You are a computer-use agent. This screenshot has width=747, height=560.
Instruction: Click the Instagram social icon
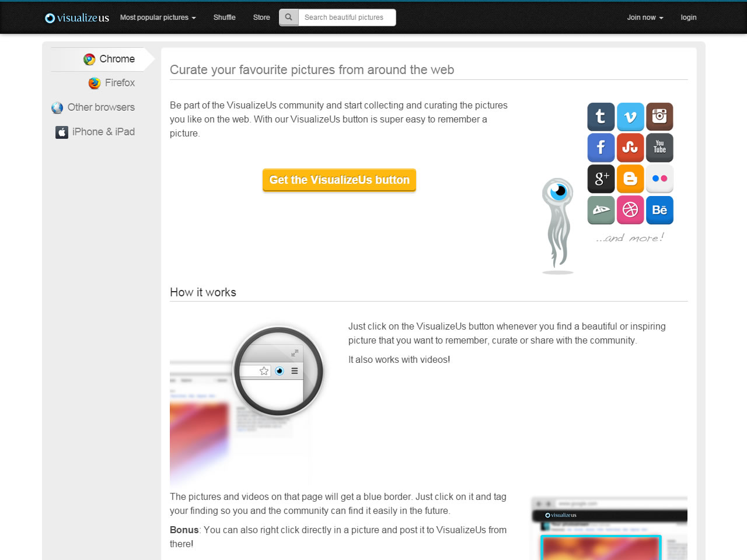coord(659,117)
